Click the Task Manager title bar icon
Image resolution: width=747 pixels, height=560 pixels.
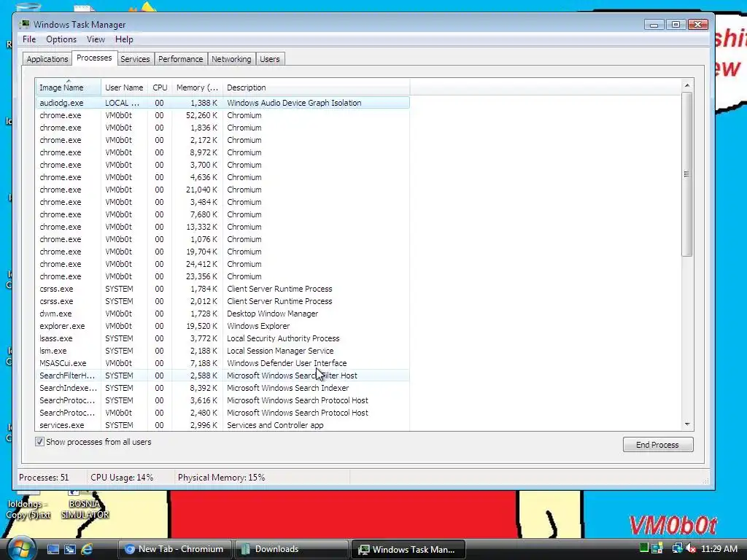[x=24, y=24]
